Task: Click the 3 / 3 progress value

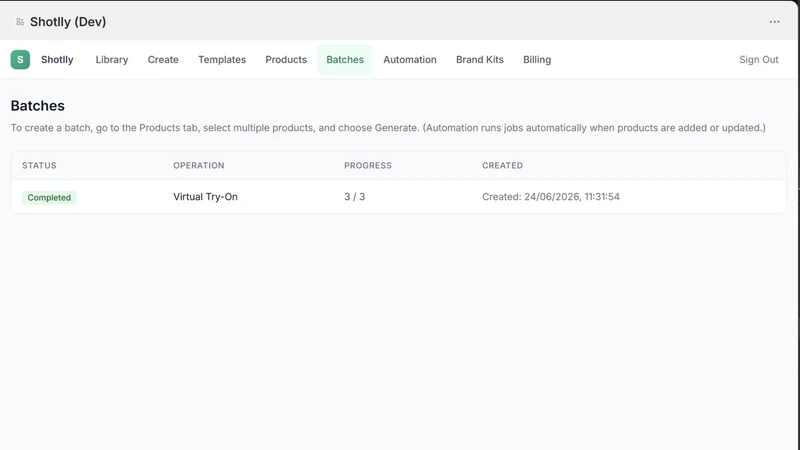Action: [x=355, y=196]
